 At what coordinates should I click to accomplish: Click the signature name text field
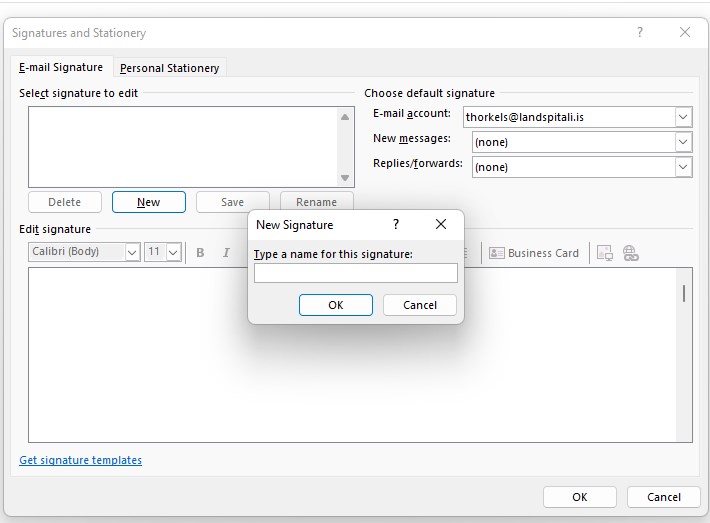click(x=355, y=273)
